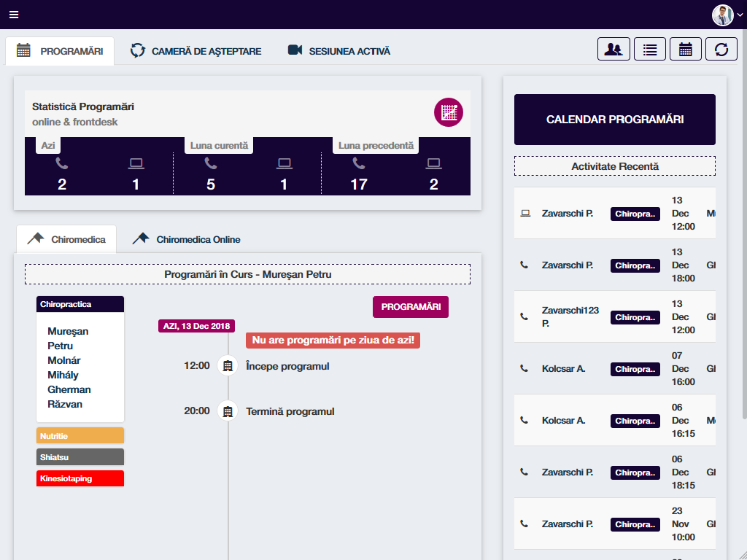This screenshot has width=747, height=560.
Task: Select Molnár Mihály from practitioner list
Action: pyautogui.click(x=63, y=367)
